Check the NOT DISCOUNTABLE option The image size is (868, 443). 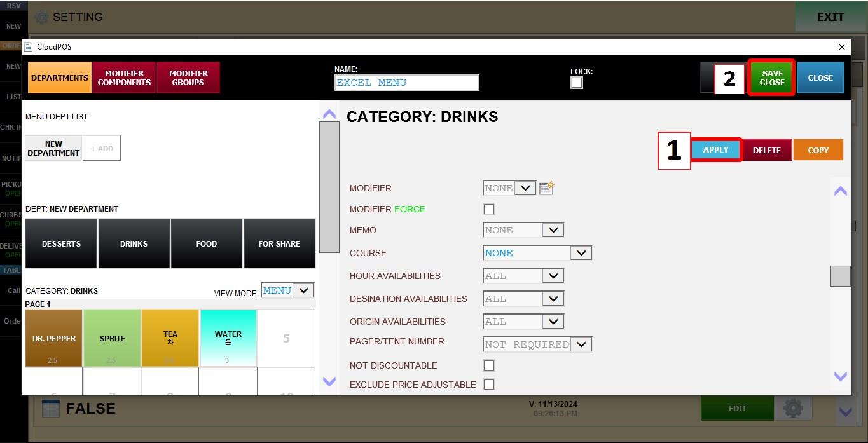pyautogui.click(x=489, y=365)
